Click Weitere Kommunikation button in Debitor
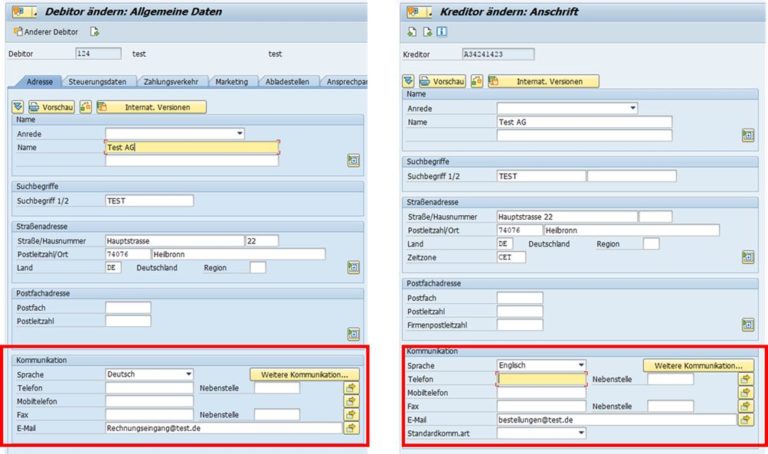This screenshot has height=454, width=768. [x=304, y=375]
